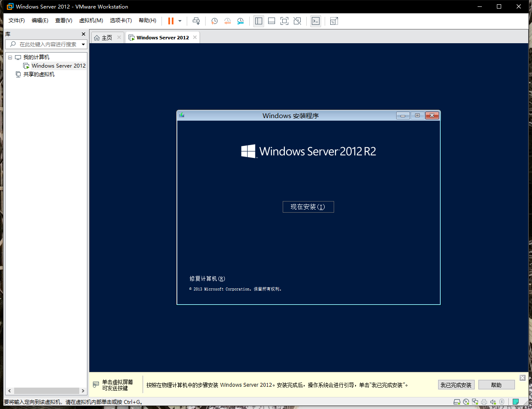Image resolution: width=532 pixels, height=409 pixels.
Task: Open the snapshot manager
Action: [240, 21]
